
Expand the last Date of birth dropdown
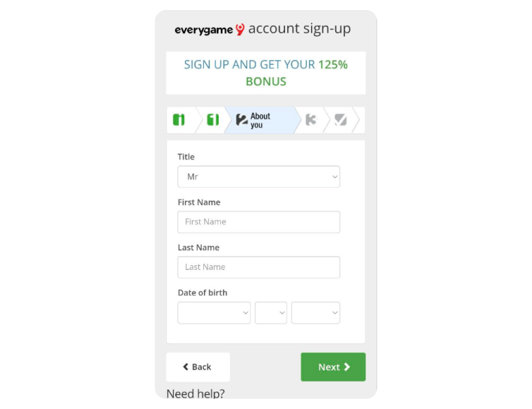(316, 313)
